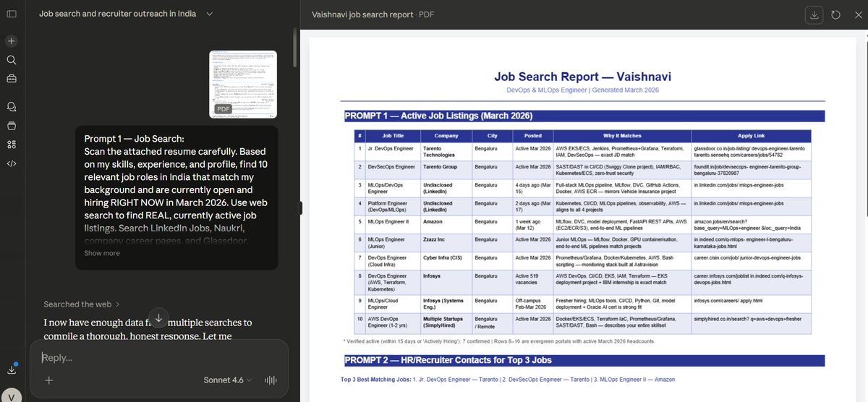Image resolution: width=868 pixels, height=402 pixels.
Task: Start a new chat with plus icon
Action: click(11, 41)
